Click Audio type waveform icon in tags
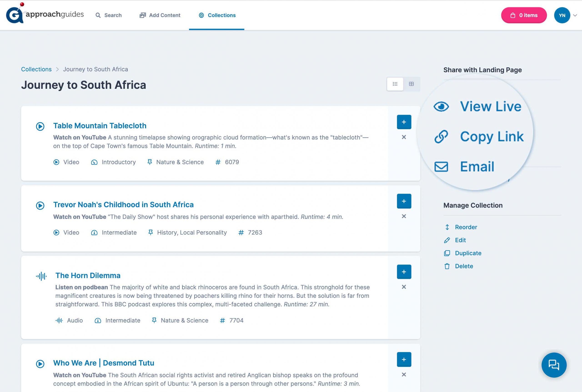582x392 pixels. 59,320
